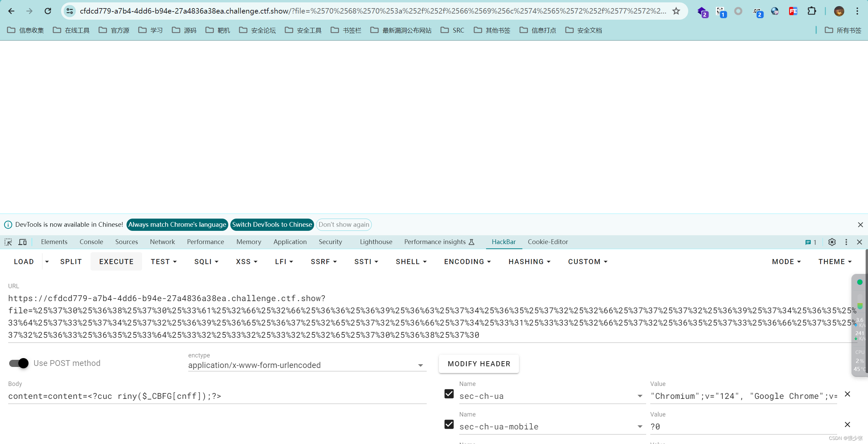The height and width of the screenshot is (444, 868).
Task: Click the Body input field
Action: tap(217, 396)
